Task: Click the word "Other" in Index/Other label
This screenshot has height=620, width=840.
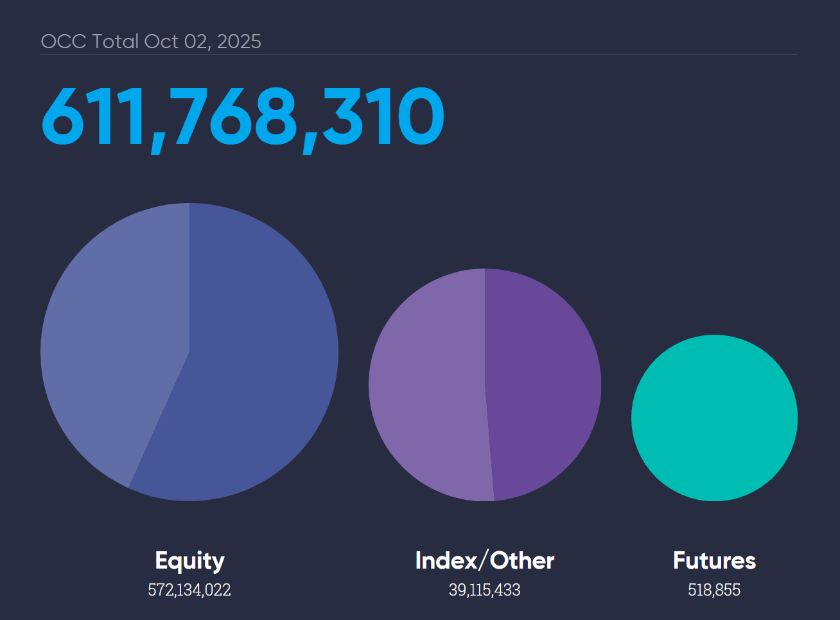Action: click(x=522, y=561)
